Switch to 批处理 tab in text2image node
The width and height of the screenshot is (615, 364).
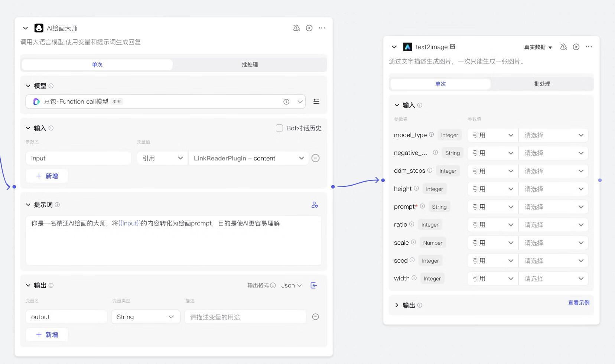pos(542,84)
